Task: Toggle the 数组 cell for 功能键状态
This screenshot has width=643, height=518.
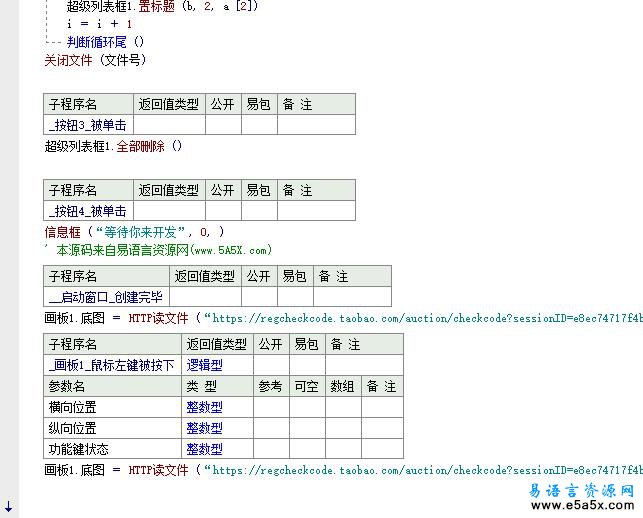Action: coord(343,449)
